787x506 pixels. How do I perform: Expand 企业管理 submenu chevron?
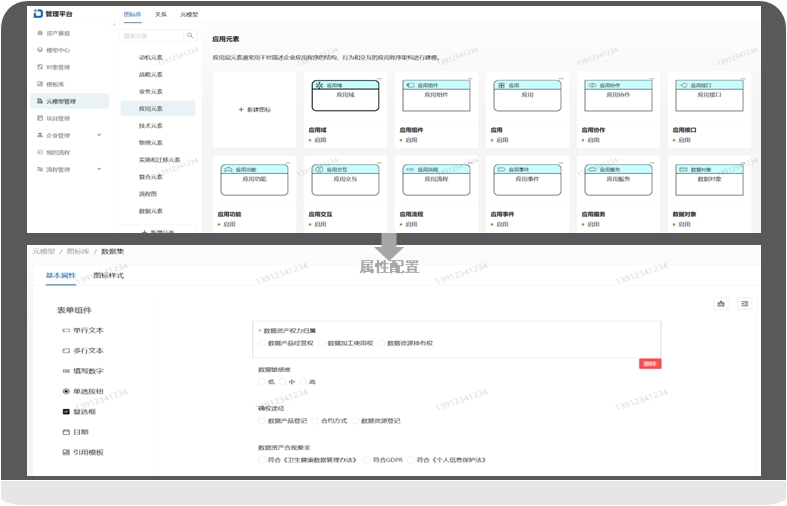[99, 135]
